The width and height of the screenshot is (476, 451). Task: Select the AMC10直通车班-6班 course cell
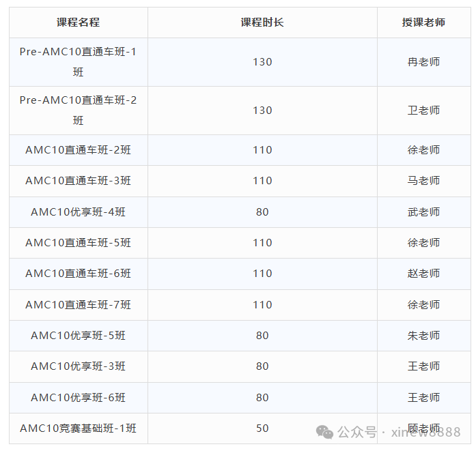[x=78, y=274]
